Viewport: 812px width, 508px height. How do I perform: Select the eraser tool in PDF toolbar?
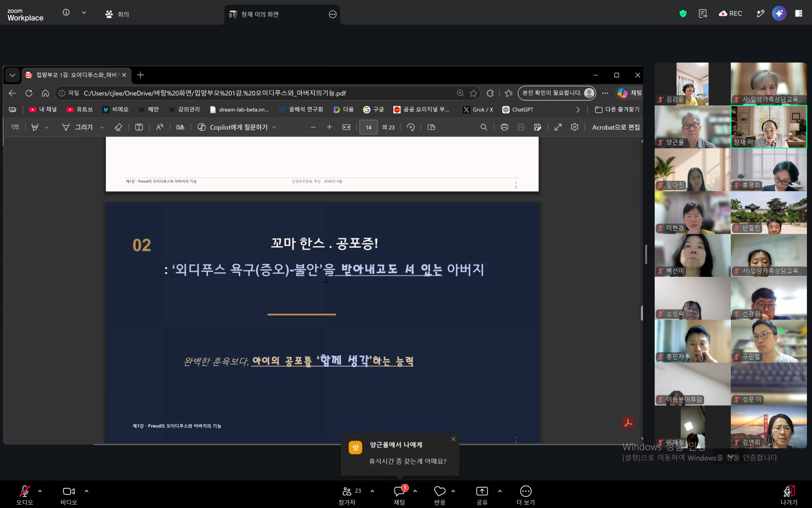[x=118, y=127]
